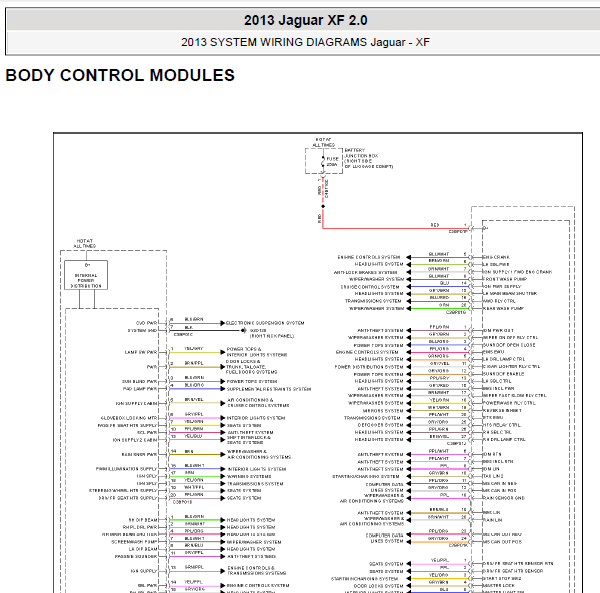
Task: Click the "PASSIVE SOUNDER" label
Action: coord(136,556)
